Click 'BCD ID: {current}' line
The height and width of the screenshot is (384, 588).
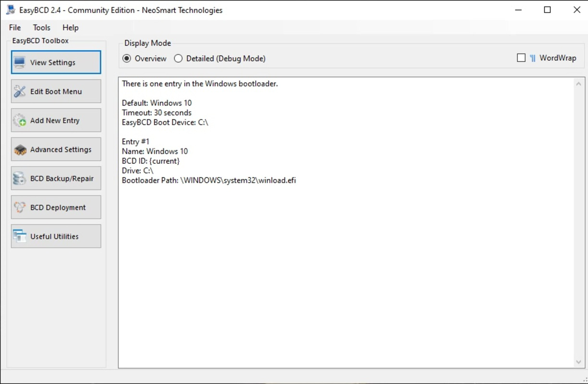(x=151, y=161)
